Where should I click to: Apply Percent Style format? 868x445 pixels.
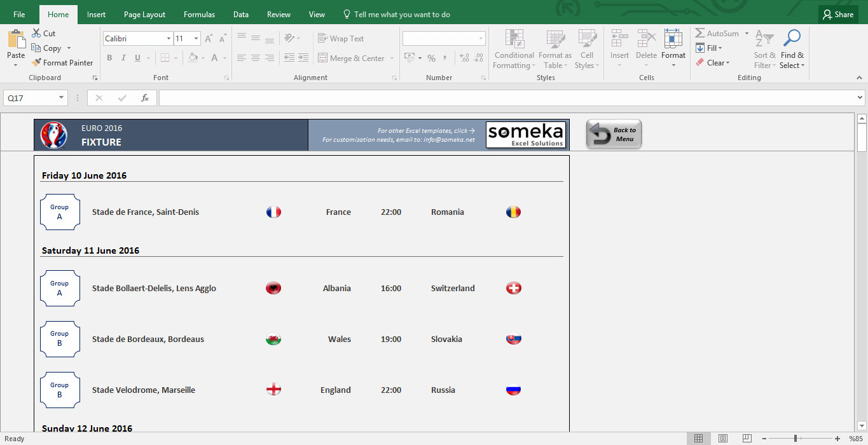tap(431, 58)
